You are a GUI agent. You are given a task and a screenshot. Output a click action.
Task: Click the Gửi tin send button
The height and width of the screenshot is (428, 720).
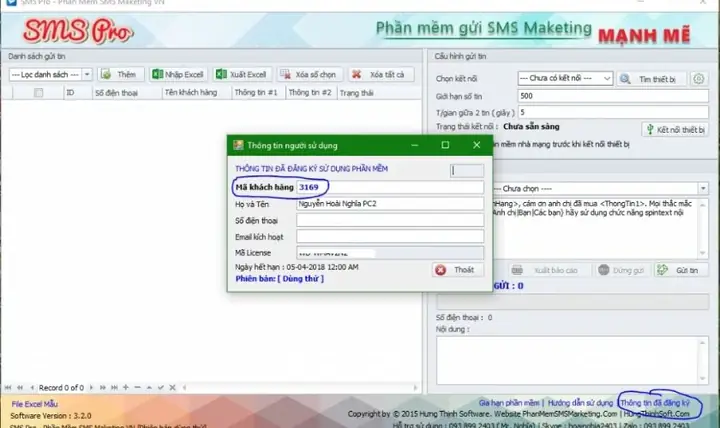click(681, 270)
